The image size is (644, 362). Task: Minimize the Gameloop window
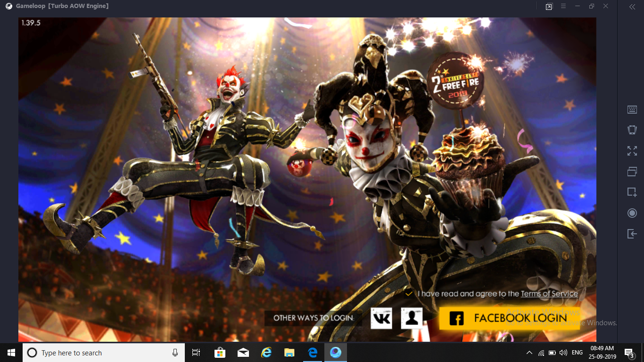(578, 6)
